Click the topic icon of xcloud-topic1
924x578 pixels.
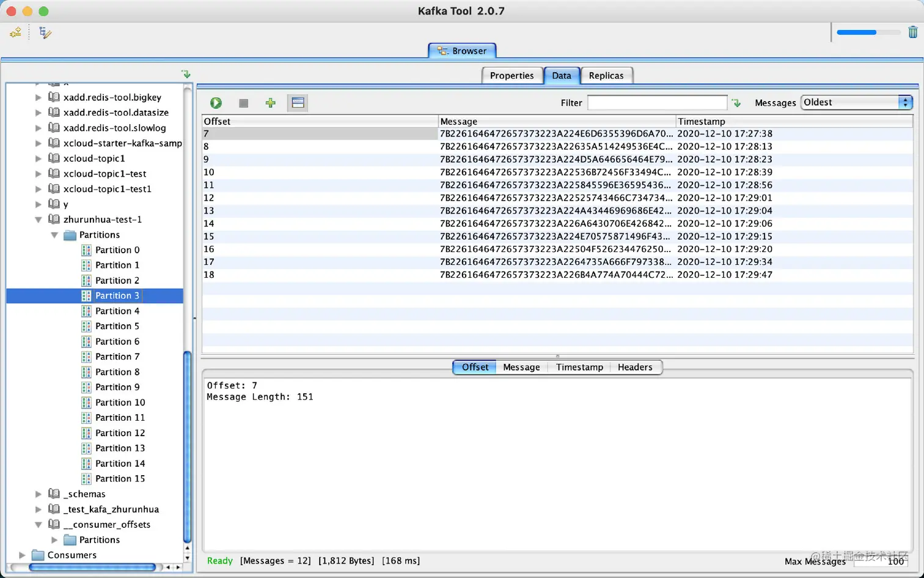[x=54, y=158]
